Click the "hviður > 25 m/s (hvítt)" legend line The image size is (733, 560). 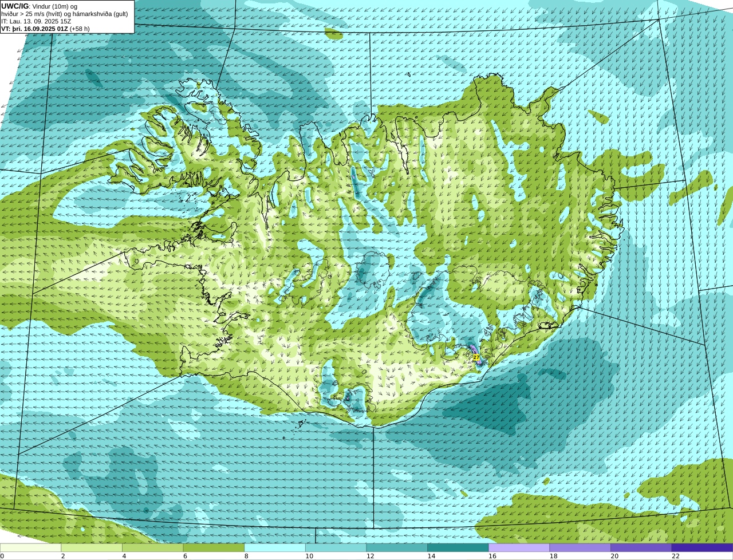pos(65,14)
